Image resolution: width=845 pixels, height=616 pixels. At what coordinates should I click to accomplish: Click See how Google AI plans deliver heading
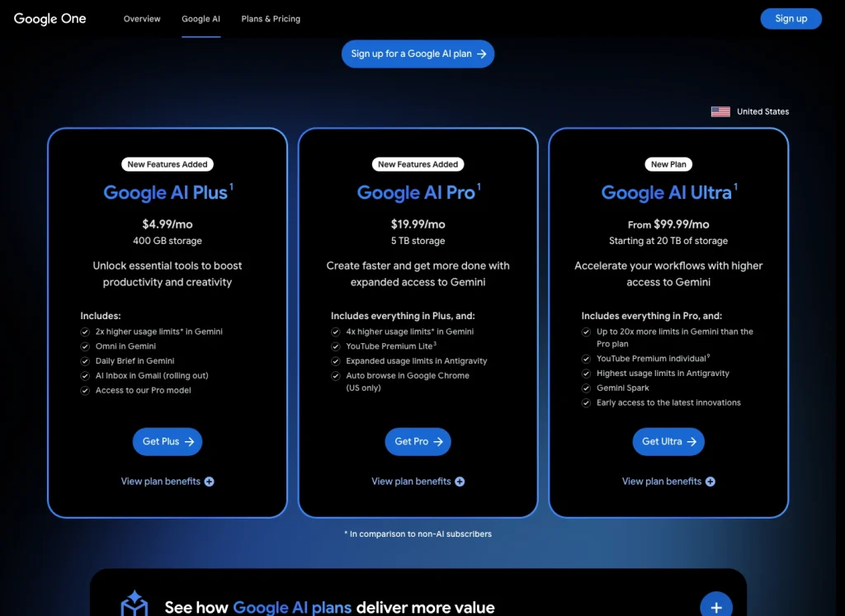tap(329, 607)
